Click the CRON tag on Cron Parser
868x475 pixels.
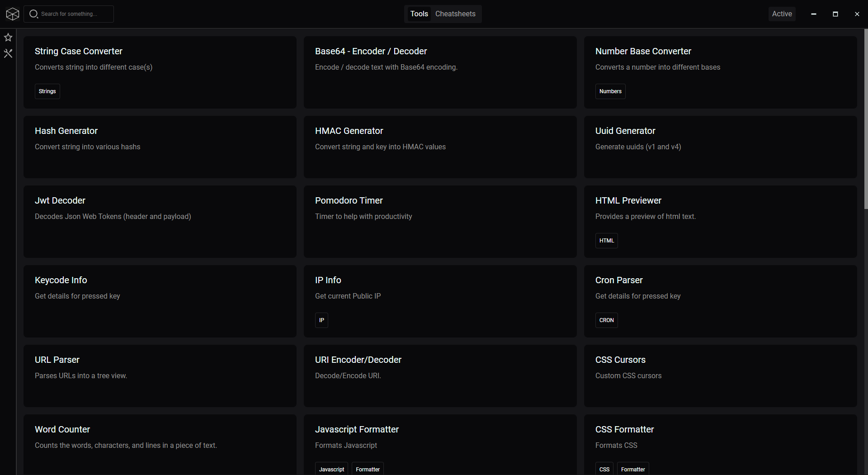coord(606,320)
